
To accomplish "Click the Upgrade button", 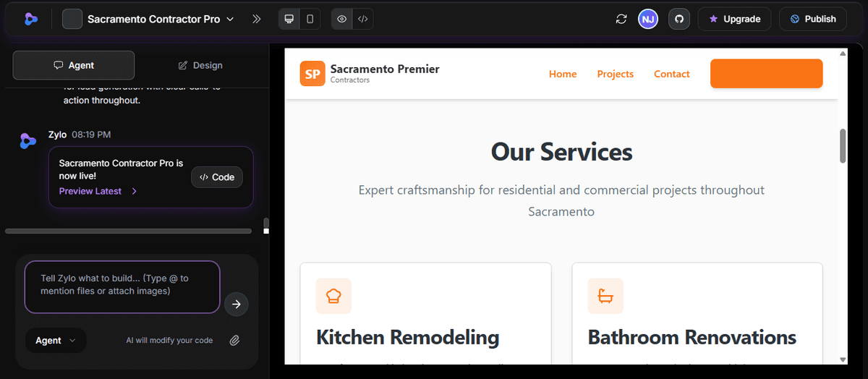I will tap(734, 19).
